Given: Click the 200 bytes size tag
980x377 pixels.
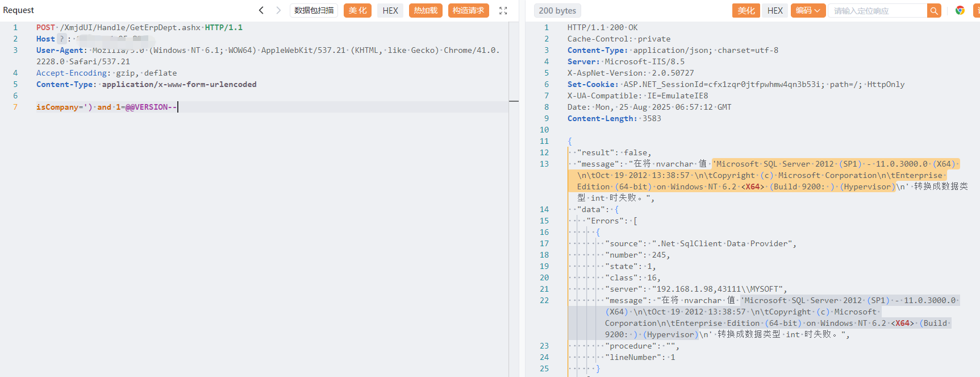Looking at the screenshot, I should pos(557,11).
